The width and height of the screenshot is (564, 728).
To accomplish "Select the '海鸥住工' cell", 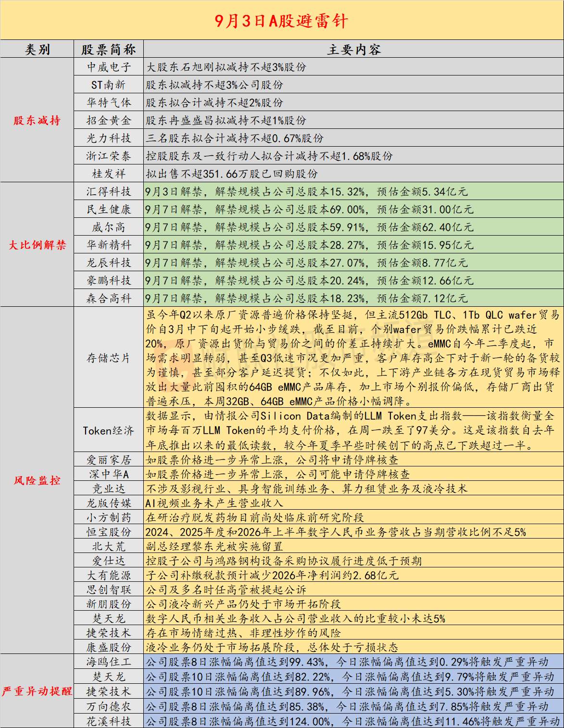I will (x=109, y=662).
